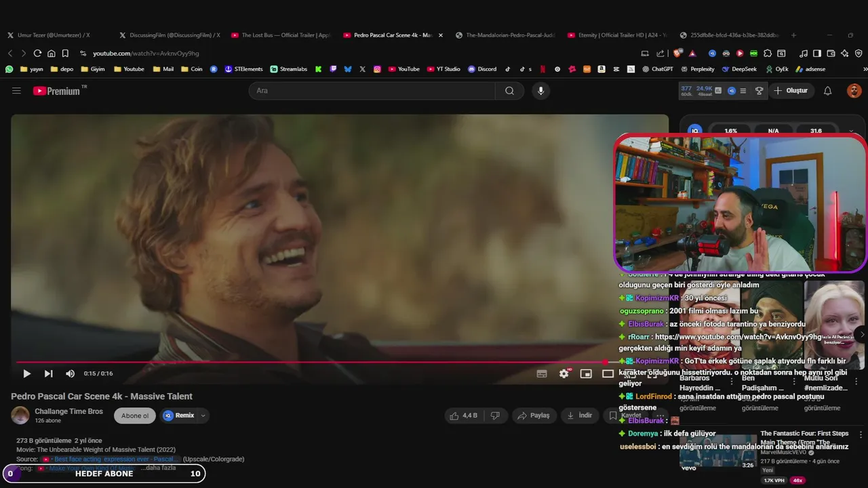868x488 pixels.
Task: Open the Streamlabs bookmark
Action: tap(289, 68)
